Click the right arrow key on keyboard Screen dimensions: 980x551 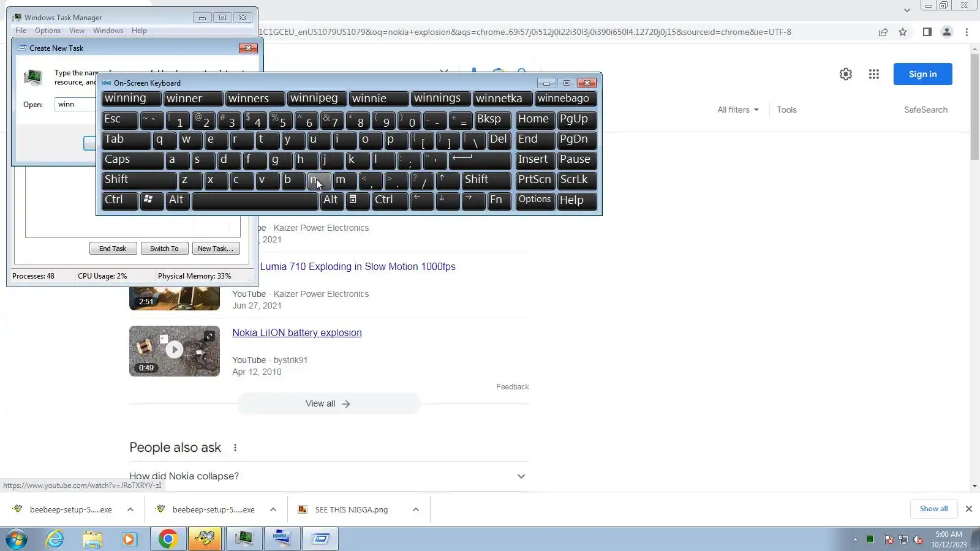(473, 200)
